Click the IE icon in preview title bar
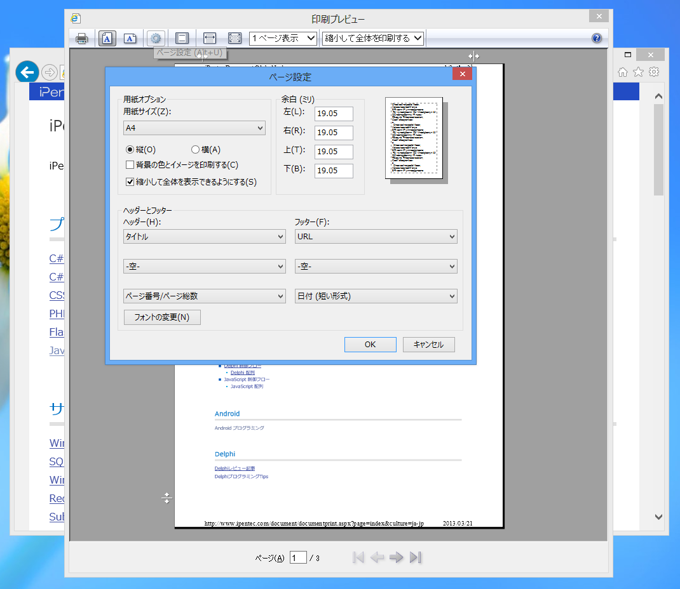Viewport: 680px width, 589px height. click(x=76, y=18)
